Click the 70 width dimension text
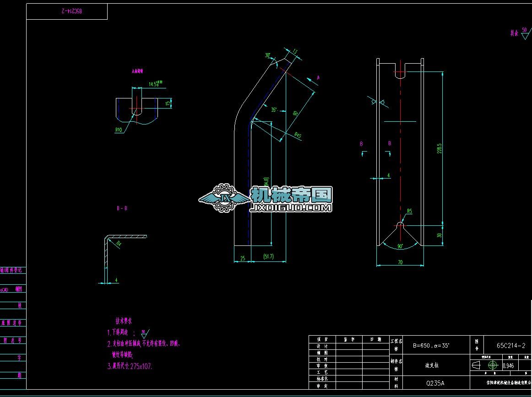 [400, 262]
